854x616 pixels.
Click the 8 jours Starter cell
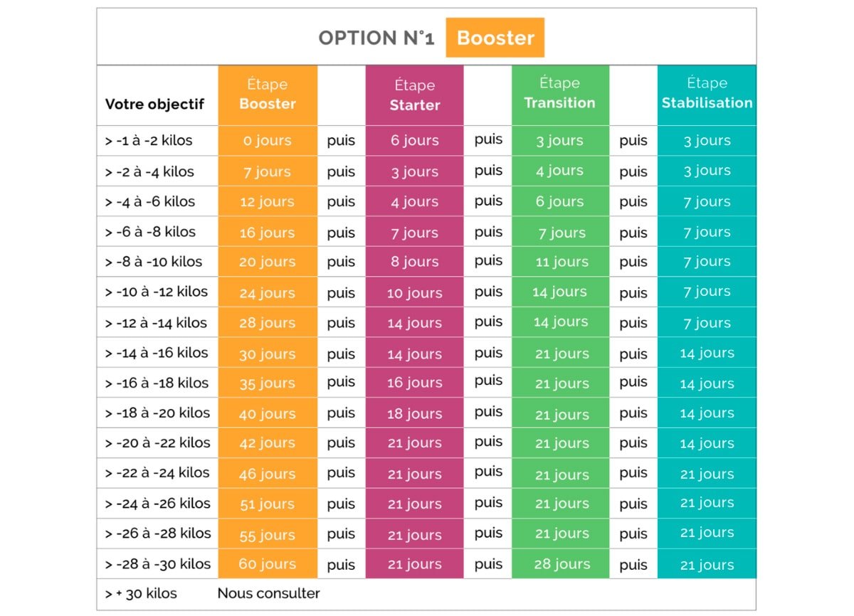coord(414,262)
